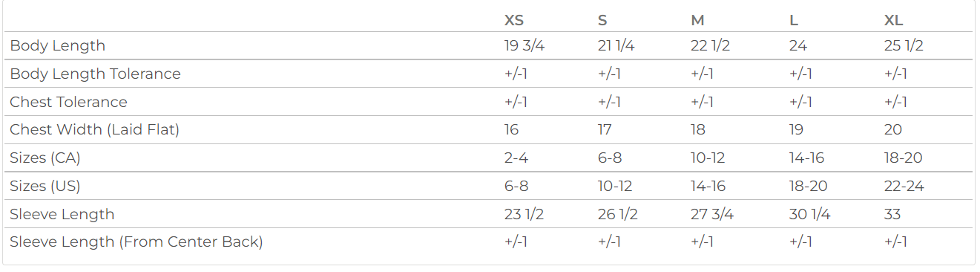This screenshot has height=272, width=980.
Task: Click the Sizes (US) row label
Action: (45, 187)
